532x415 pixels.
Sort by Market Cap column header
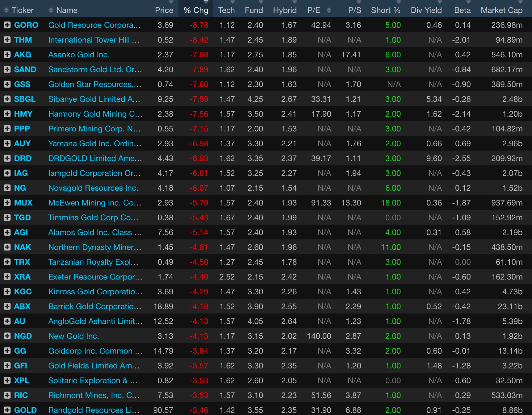coord(501,10)
